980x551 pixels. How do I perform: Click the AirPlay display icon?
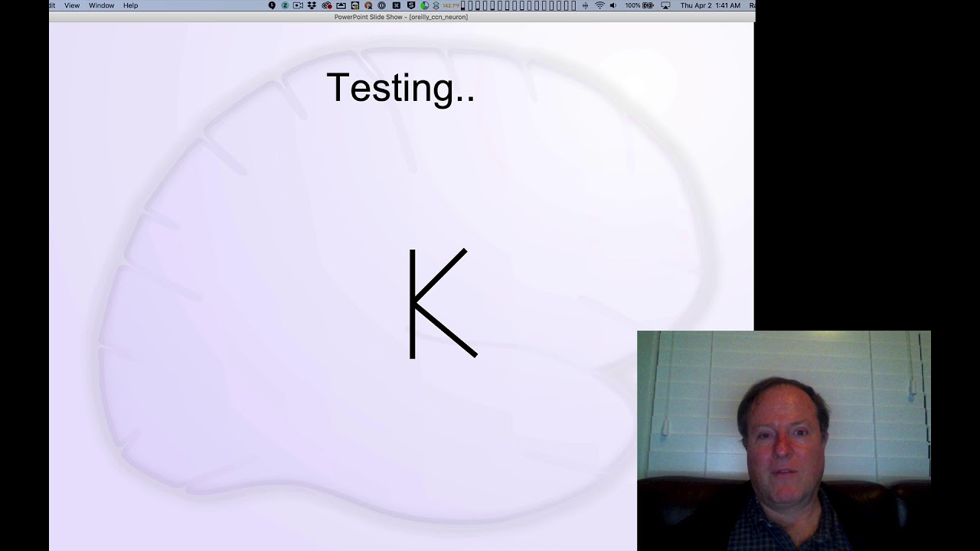[665, 5]
